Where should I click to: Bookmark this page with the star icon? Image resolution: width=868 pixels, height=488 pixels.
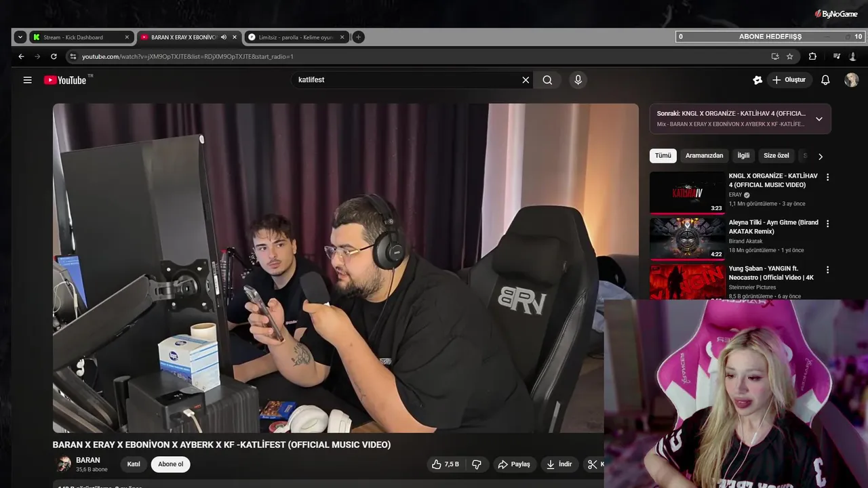click(x=790, y=56)
